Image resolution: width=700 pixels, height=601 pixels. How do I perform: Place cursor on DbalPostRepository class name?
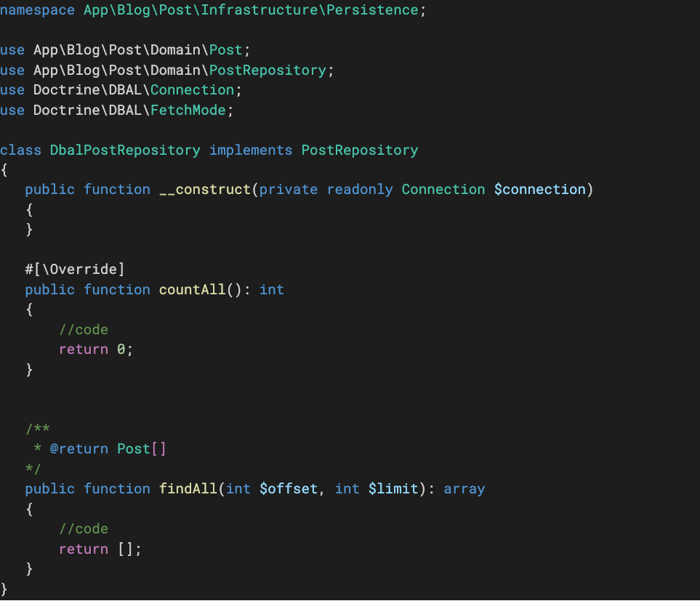coord(125,150)
